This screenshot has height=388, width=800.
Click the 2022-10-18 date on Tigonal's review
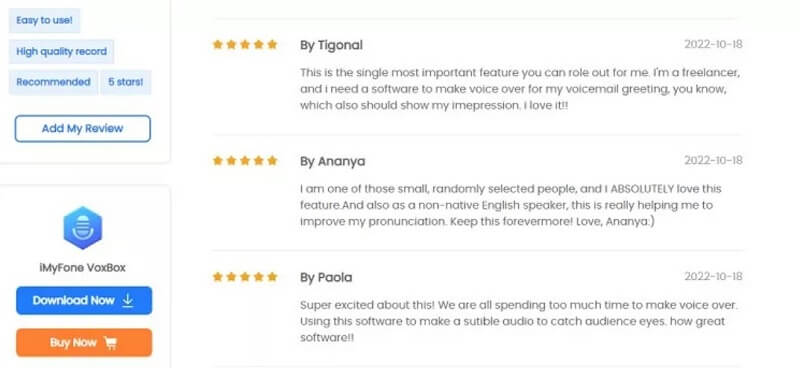pyautogui.click(x=713, y=44)
